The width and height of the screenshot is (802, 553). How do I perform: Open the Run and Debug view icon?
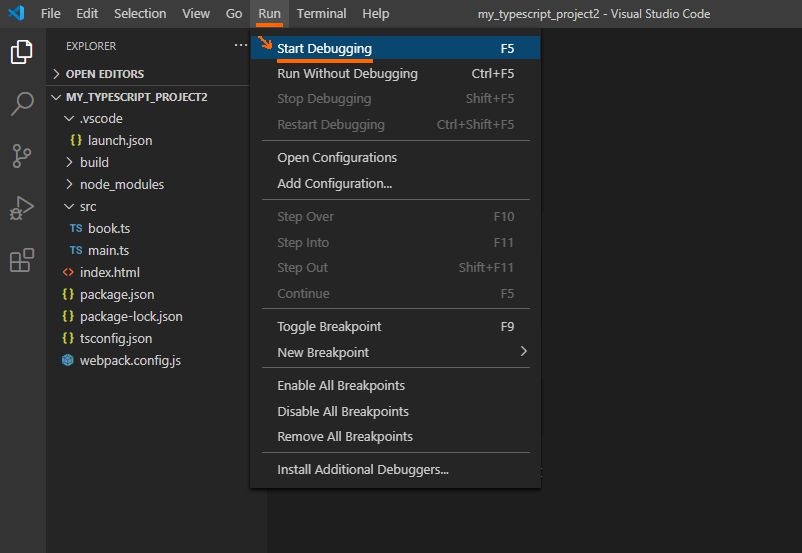click(22, 208)
